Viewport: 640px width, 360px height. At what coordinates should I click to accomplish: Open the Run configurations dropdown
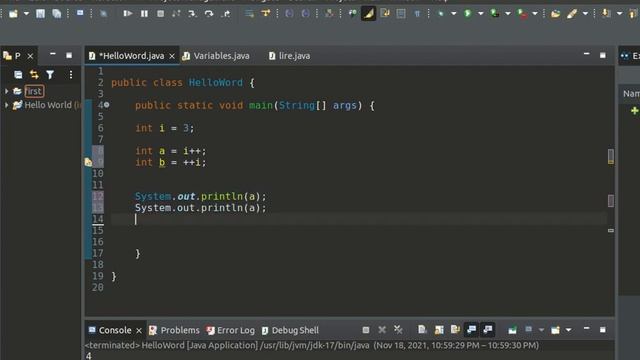tap(480, 14)
